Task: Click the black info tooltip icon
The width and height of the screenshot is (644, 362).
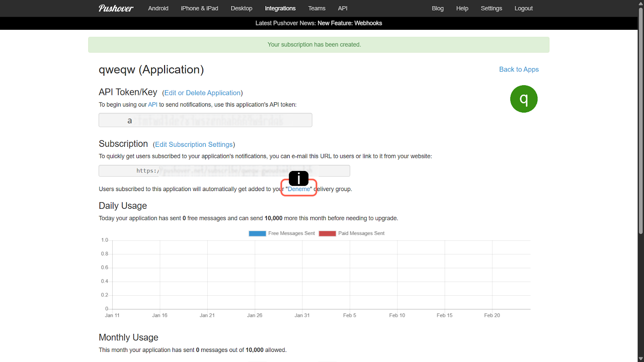Action: click(x=299, y=178)
